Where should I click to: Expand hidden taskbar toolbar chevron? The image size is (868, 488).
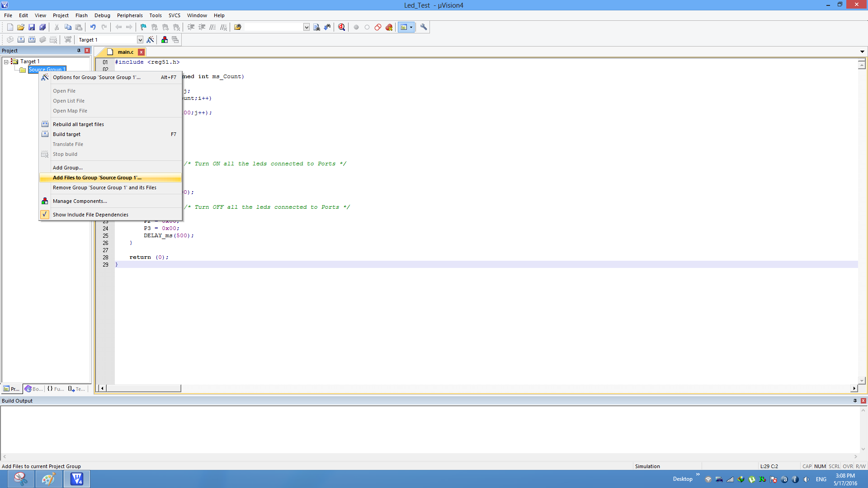pos(698,474)
